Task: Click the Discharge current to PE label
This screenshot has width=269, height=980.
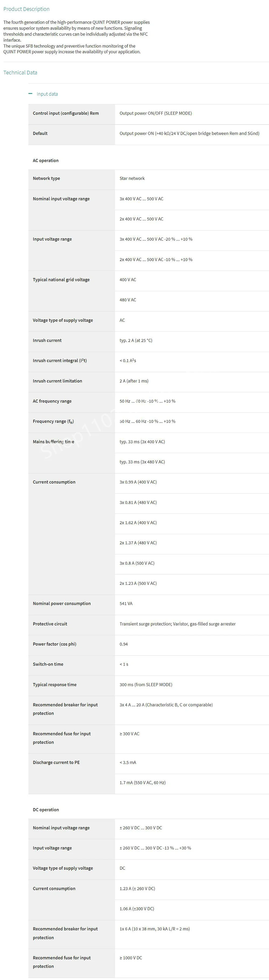Action: [56, 762]
